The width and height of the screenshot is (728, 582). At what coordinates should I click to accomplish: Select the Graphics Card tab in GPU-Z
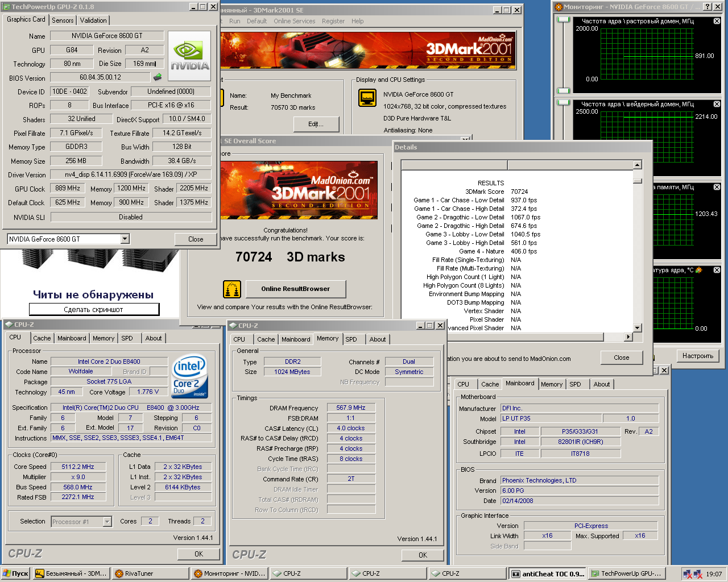point(26,19)
